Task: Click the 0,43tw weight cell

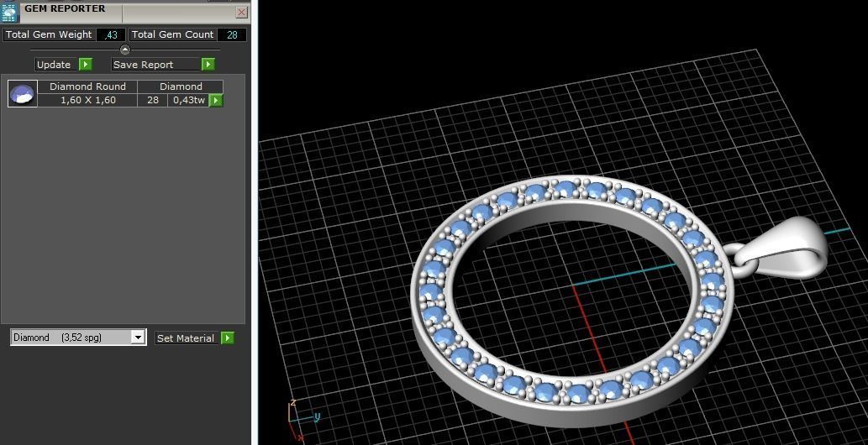Action: pos(189,100)
